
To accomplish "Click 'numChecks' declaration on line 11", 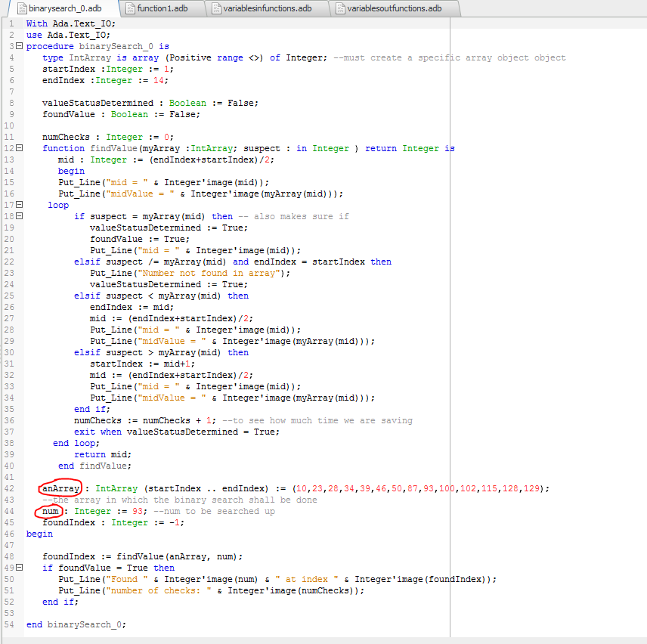I will (x=66, y=137).
